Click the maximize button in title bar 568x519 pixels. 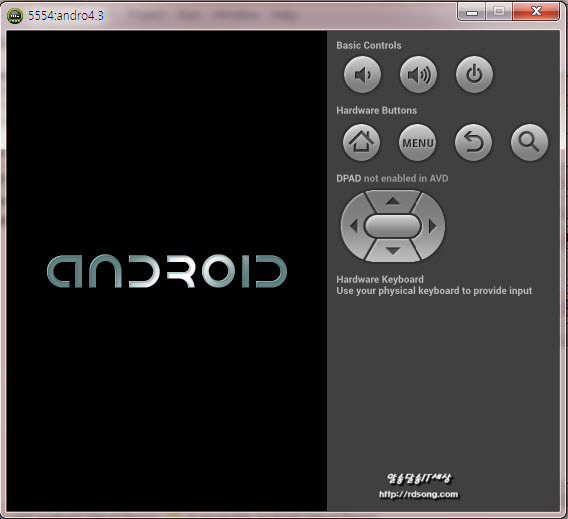pyautogui.click(x=499, y=12)
